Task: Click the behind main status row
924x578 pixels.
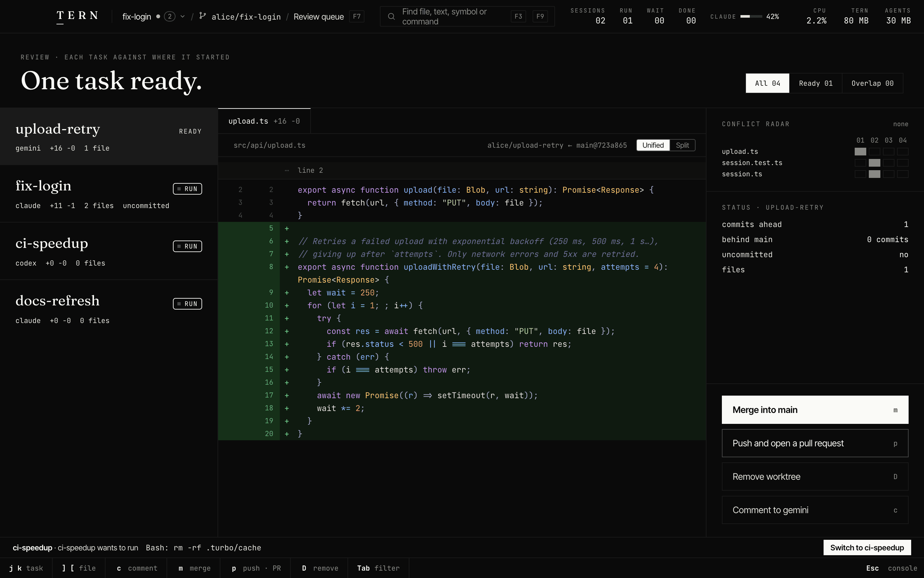Action: pos(815,240)
